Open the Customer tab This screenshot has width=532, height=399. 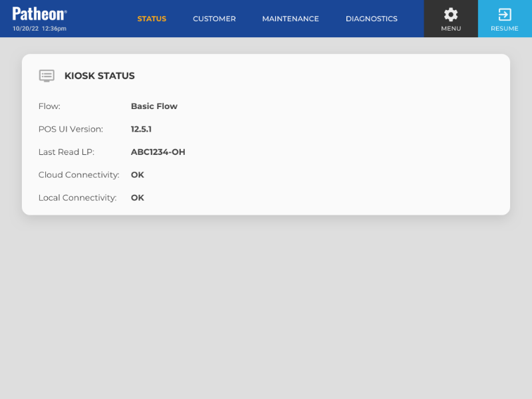tap(214, 19)
